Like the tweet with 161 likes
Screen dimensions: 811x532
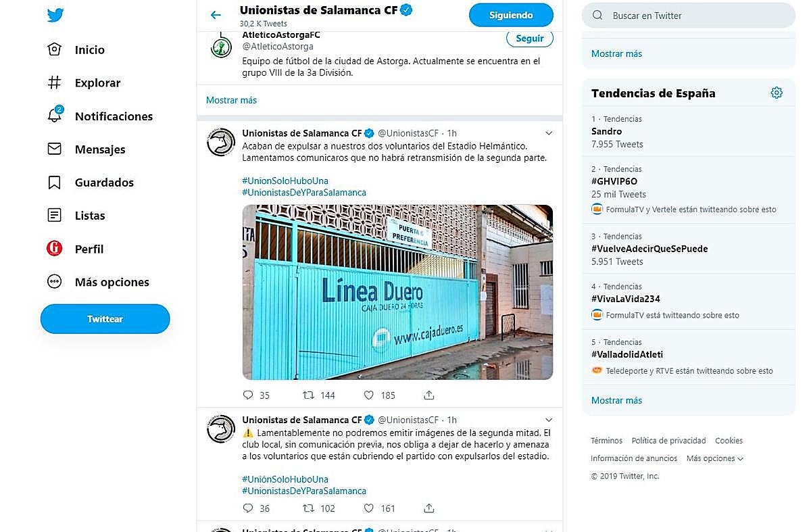tap(369, 508)
